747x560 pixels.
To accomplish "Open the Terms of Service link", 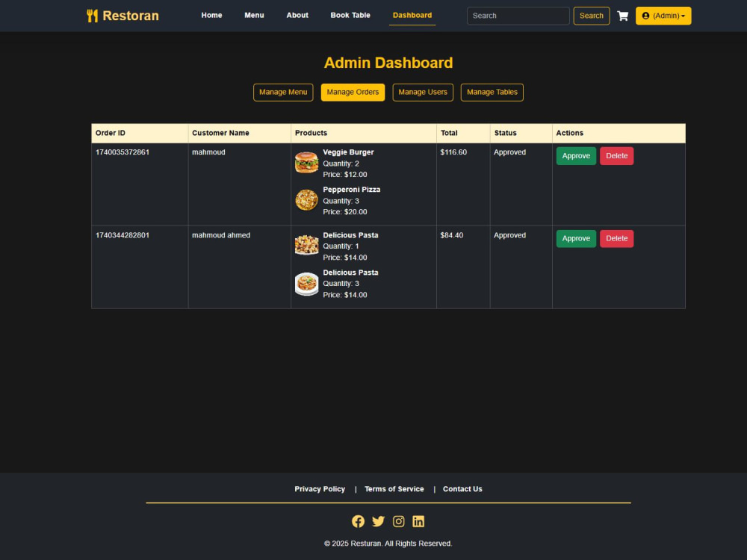I will [394, 489].
